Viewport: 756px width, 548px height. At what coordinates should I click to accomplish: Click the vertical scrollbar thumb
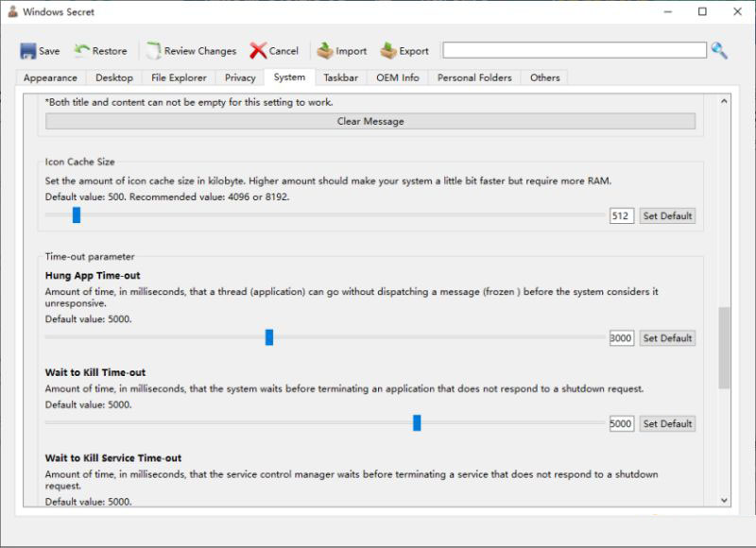(x=724, y=348)
